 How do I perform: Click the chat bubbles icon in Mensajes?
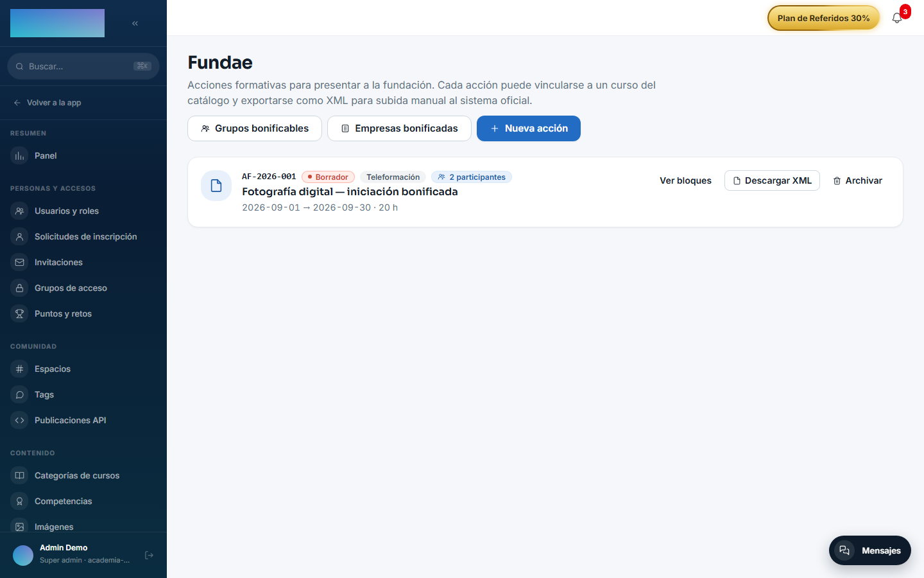[x=844, y=550]
